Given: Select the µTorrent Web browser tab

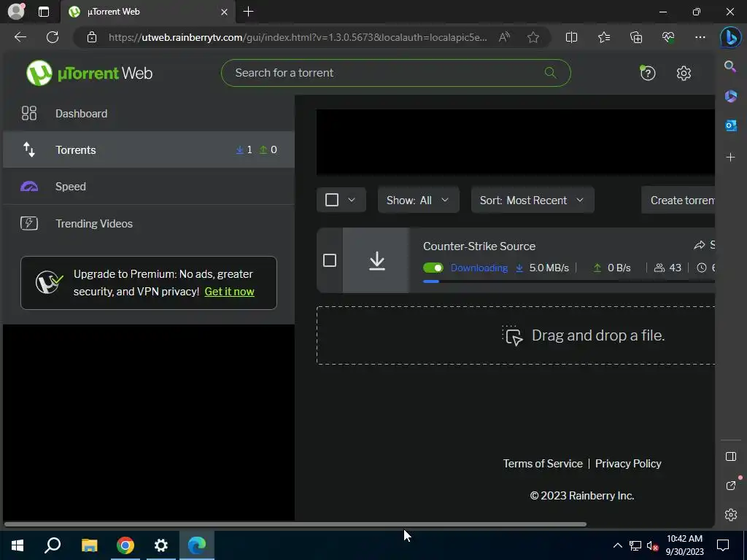Looking at the screenshot, I should [147, 12].
